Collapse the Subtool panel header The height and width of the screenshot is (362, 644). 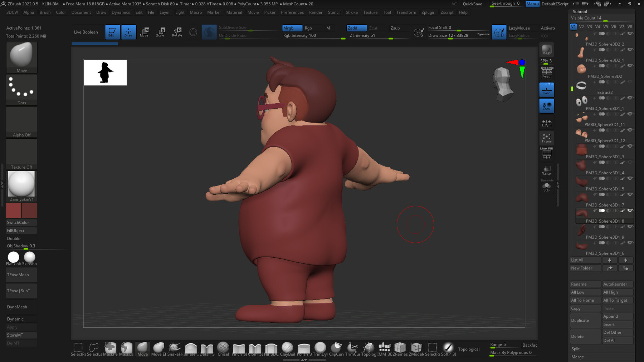coord(580,11)
